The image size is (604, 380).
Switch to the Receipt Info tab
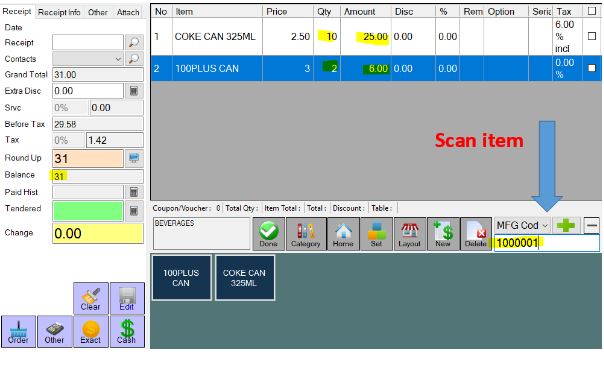click(x=59, y=12)
